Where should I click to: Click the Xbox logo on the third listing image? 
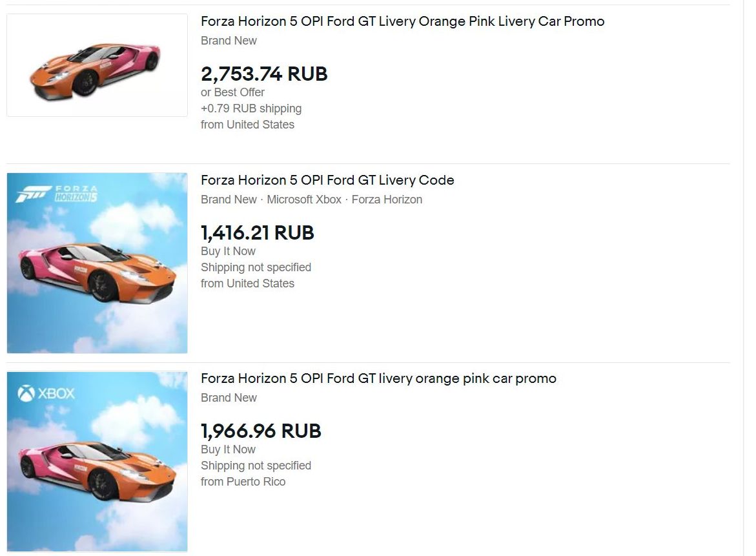coord(46,393)
